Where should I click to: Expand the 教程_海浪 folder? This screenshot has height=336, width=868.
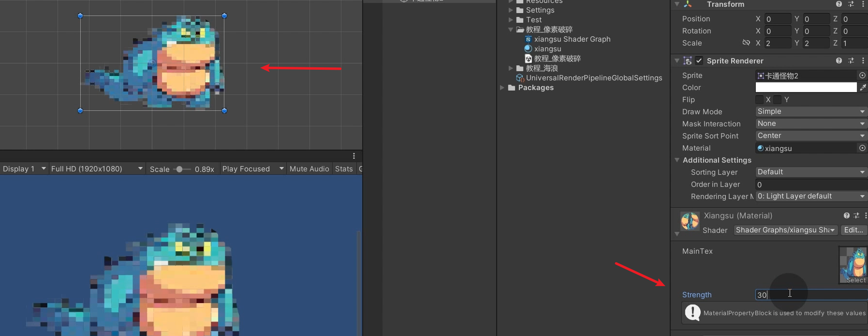pos(511,68)
